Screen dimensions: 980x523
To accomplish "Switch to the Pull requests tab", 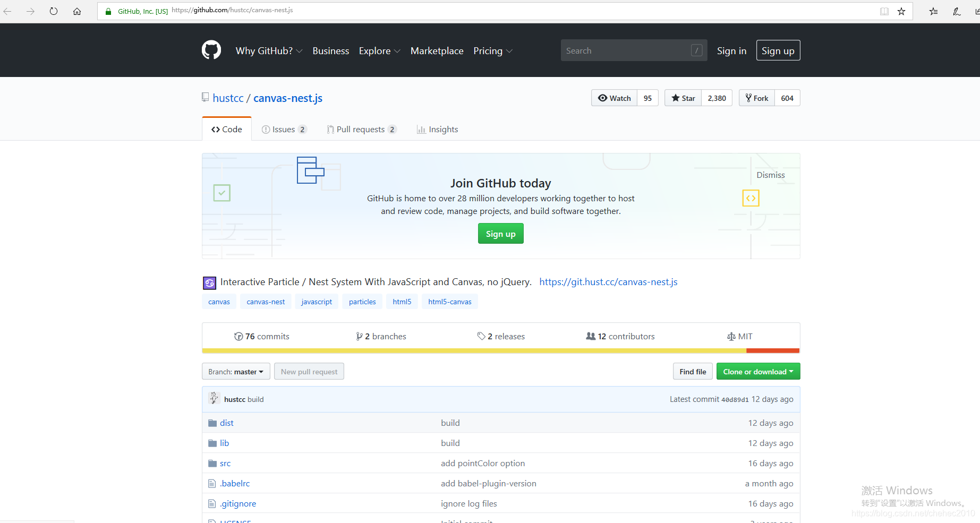I will pos(362,129).
